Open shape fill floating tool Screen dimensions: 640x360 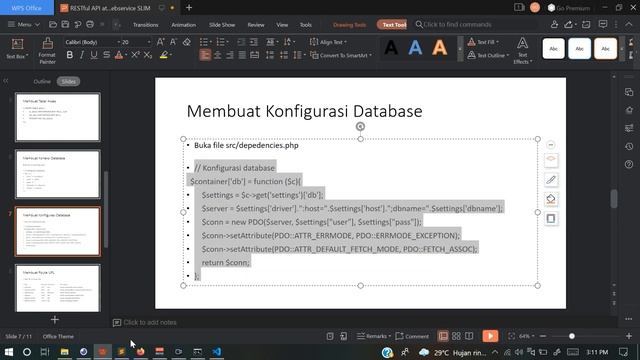(551, 199)
